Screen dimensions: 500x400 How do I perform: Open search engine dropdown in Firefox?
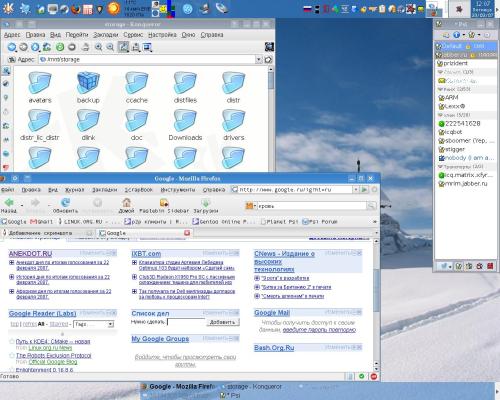point(250,206)
